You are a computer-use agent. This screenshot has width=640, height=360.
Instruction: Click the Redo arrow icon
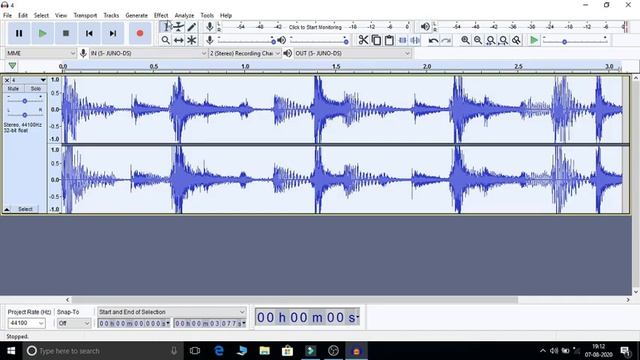[446, 40]
